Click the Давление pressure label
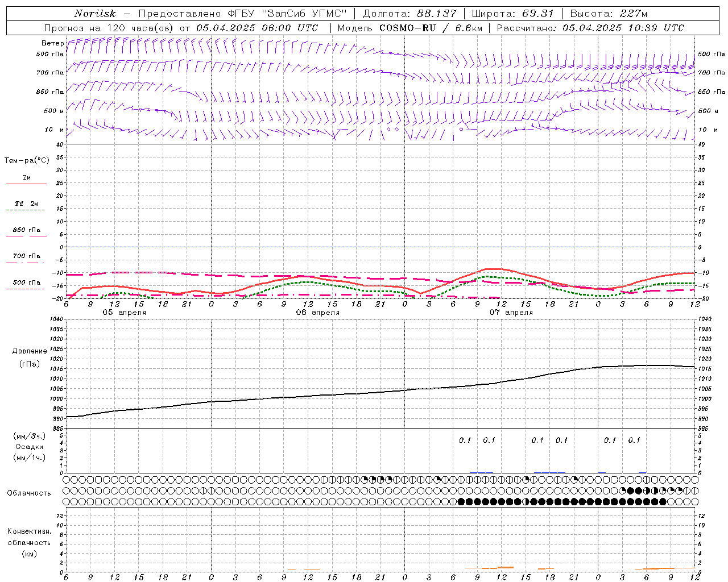The image size is (728, 582). click(30, 351)
